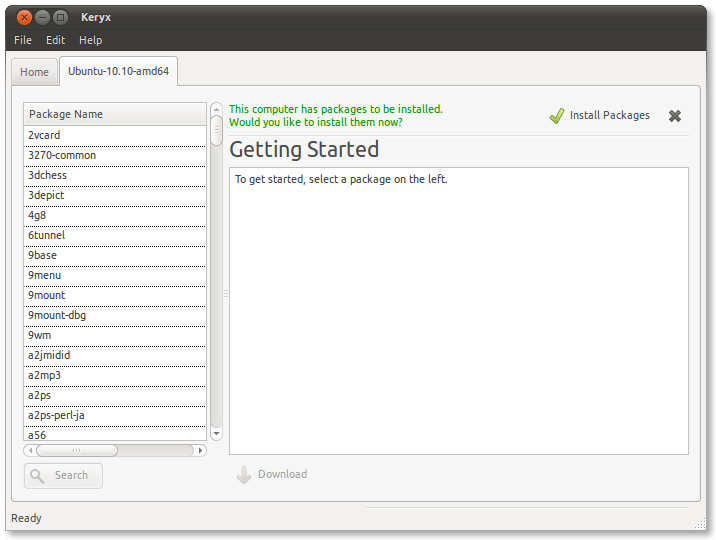Click the pane divider grip between list and details
Screen dimensions: 716x540
226,294
